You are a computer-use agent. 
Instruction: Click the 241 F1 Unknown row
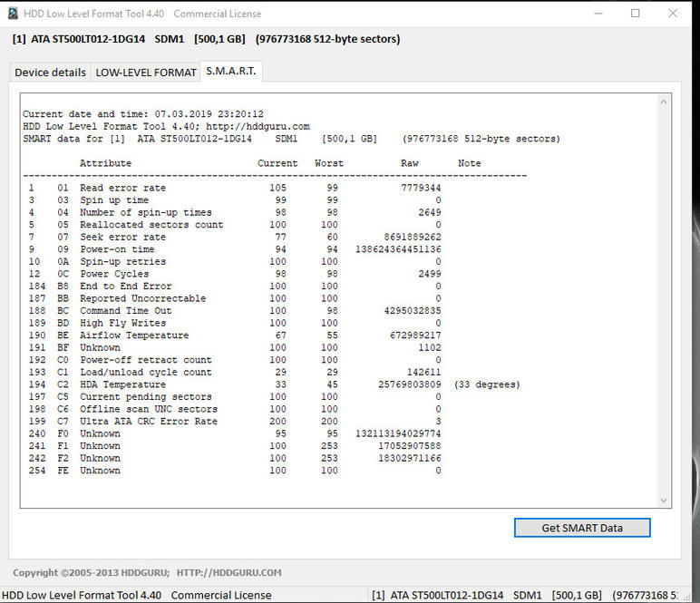pyautogui.click(x=235, y=446)
